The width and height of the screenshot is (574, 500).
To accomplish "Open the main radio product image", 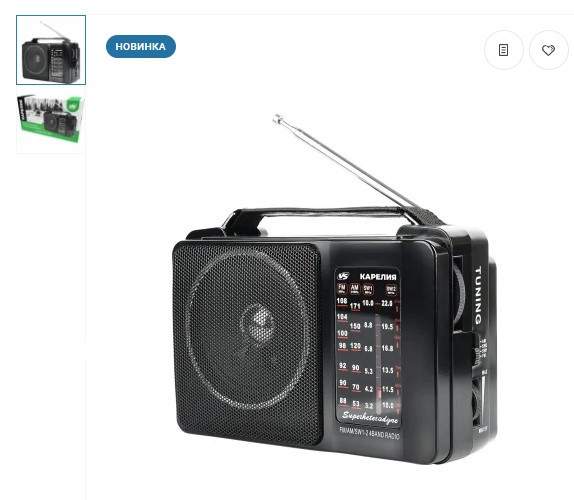I will [x=335, y=289].
